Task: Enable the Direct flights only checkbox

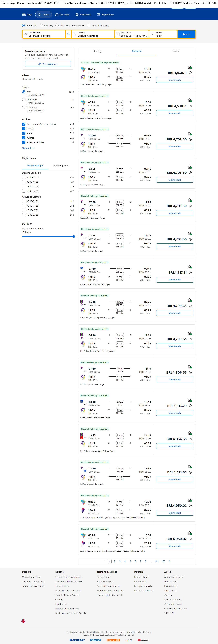Action: (89, 26)
